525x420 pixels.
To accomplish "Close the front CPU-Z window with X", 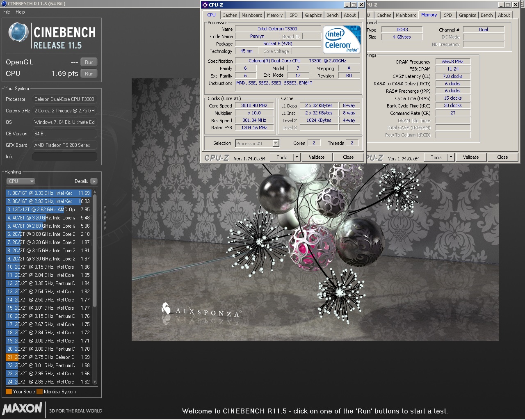I will point(361,5).
